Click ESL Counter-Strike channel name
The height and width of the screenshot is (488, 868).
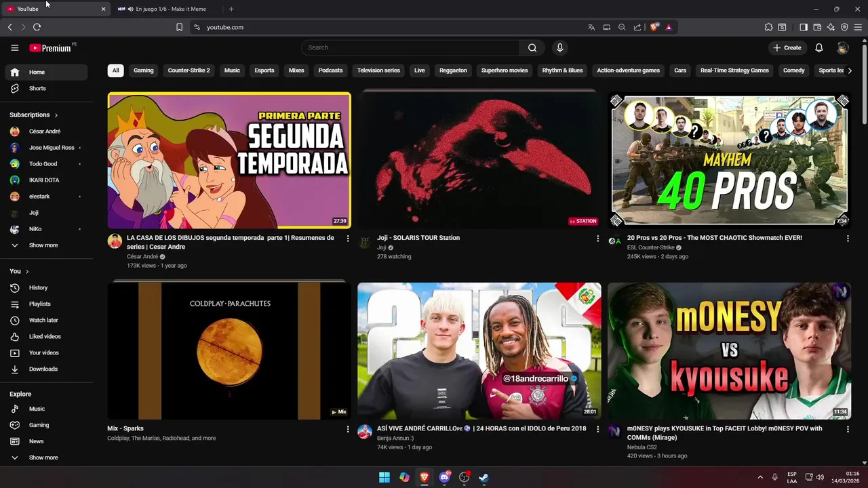point(650,247)
